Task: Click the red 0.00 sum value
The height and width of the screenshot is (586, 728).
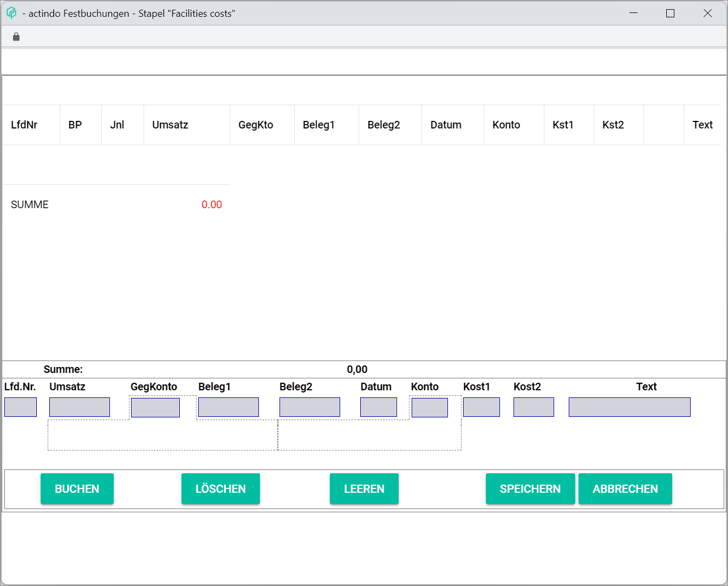Action: coord(212,204)
